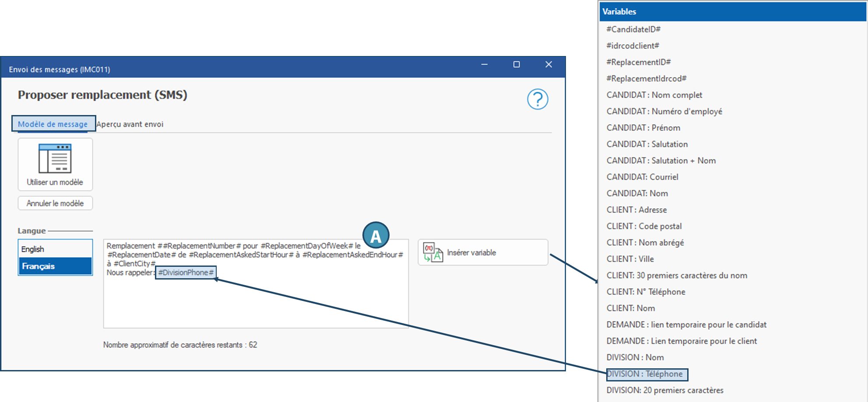Screen dimensions: 868x402
Task: Switch to Aperçu avant envoi tab
Action: click(130, 124)
